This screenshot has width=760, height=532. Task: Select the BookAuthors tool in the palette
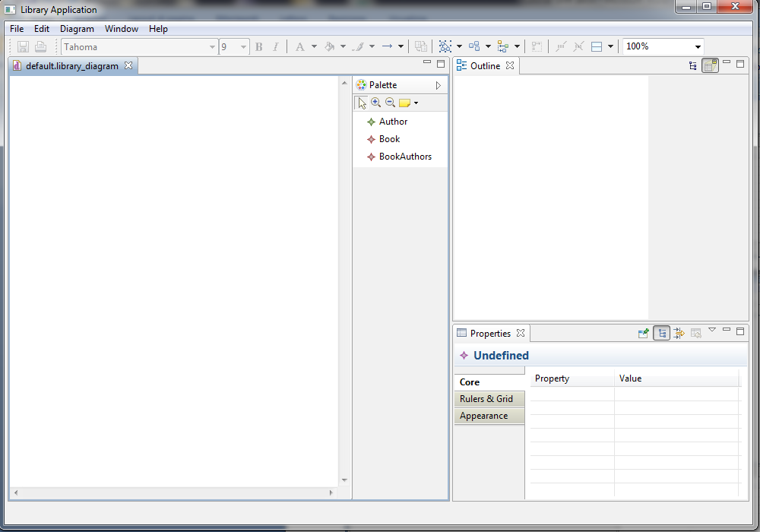tap(404, 157)
